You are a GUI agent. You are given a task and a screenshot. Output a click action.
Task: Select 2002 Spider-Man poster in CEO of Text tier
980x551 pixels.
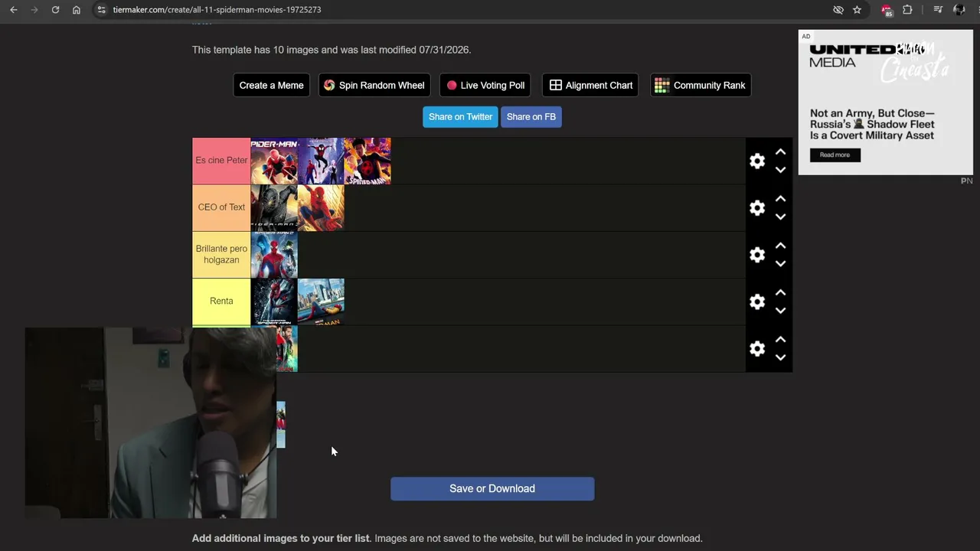[321, 208]
